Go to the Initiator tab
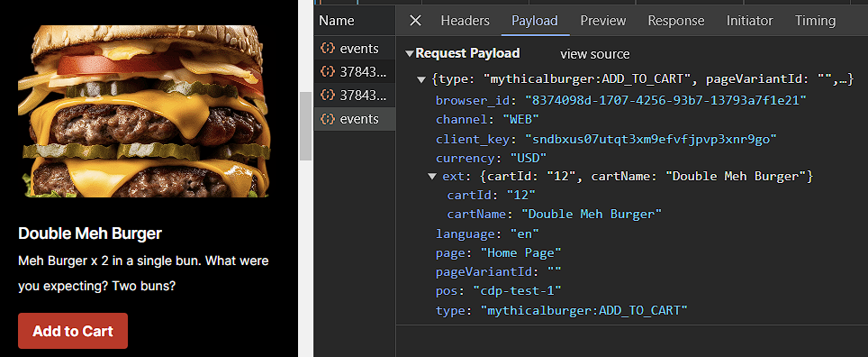The image size is (868, 357). (749, 21)
